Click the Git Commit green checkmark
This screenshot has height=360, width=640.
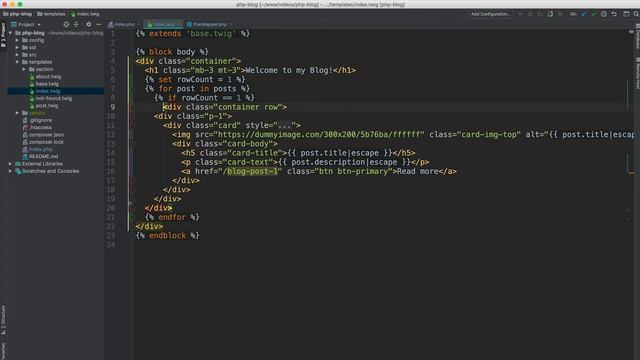(594, 14)
